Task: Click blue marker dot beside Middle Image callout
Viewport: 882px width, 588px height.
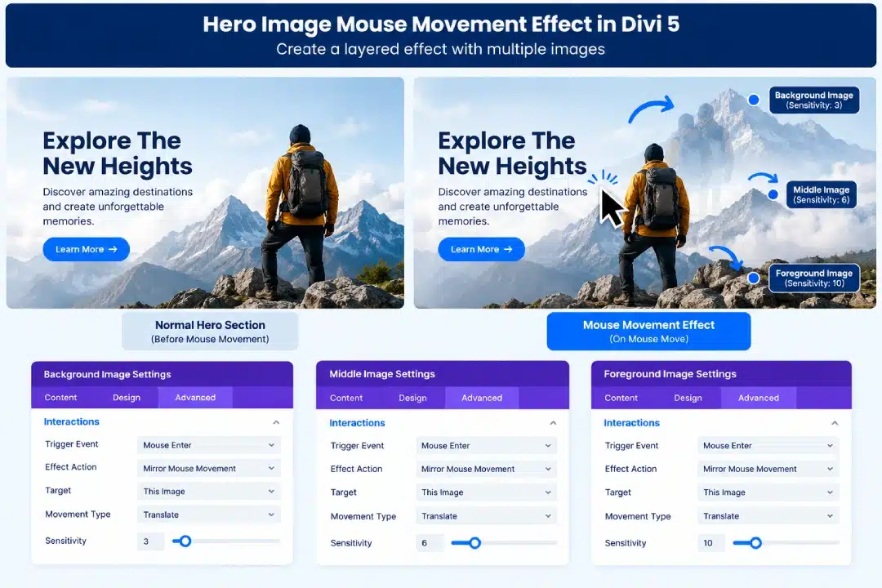Action: point(773,194)
